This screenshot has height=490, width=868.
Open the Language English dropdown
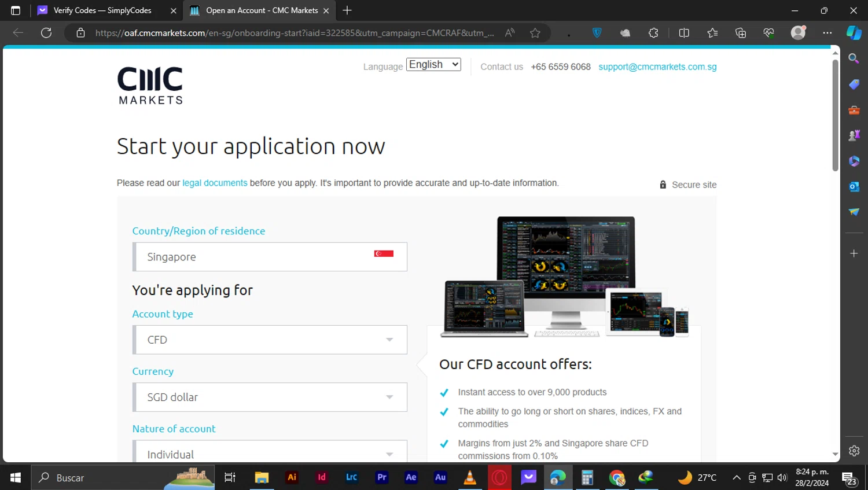pyautogui.click(x=433, y=64)
